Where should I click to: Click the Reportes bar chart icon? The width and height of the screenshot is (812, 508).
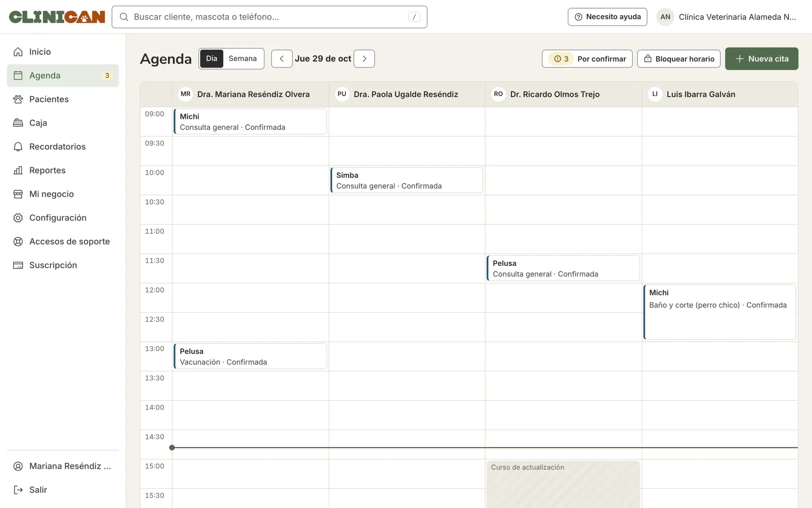tap(18, 170)
